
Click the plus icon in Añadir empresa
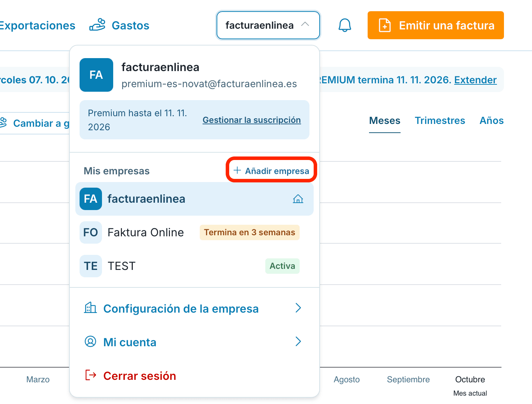point(237,170)
